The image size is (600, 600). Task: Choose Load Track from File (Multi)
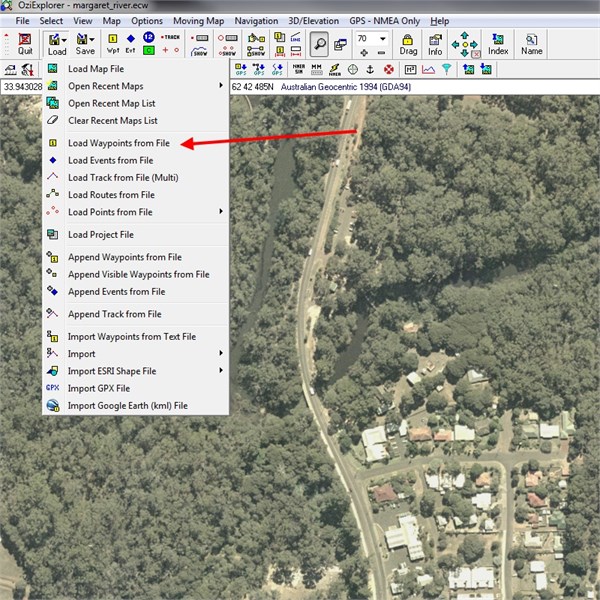tap(136, 178)
